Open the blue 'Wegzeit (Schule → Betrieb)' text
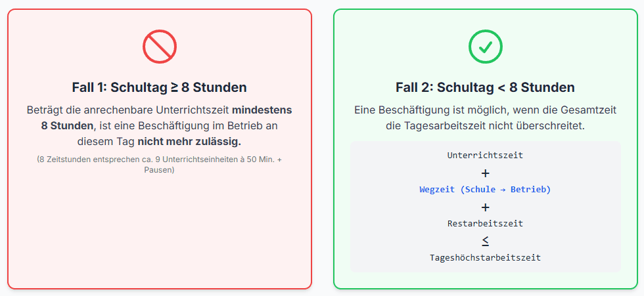Image resolution: width=644 pixels, height=296 pixels. pos(485,190)
